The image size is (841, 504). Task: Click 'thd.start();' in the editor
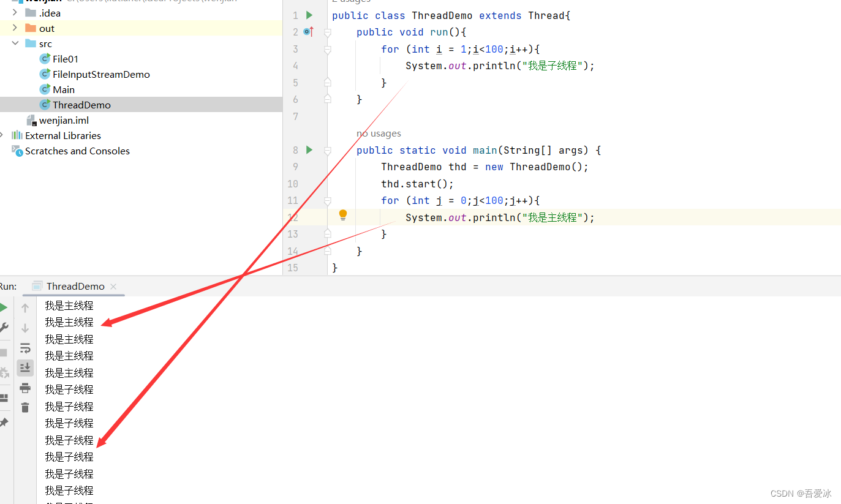[417, 184]
